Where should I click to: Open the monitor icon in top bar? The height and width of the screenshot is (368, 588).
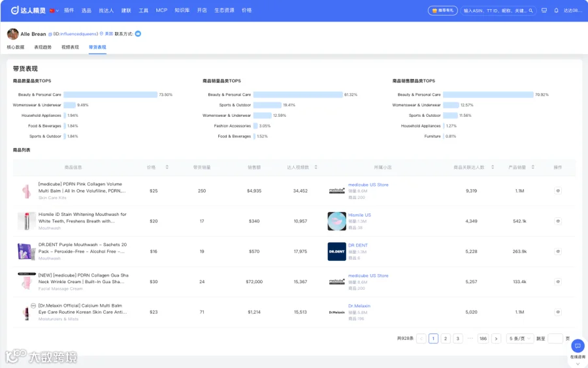[x=544, y=10]
